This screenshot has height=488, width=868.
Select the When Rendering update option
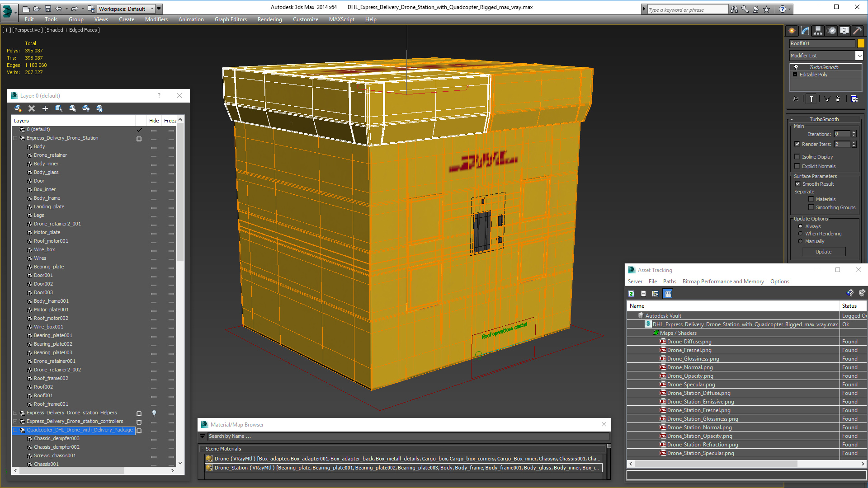801,234
